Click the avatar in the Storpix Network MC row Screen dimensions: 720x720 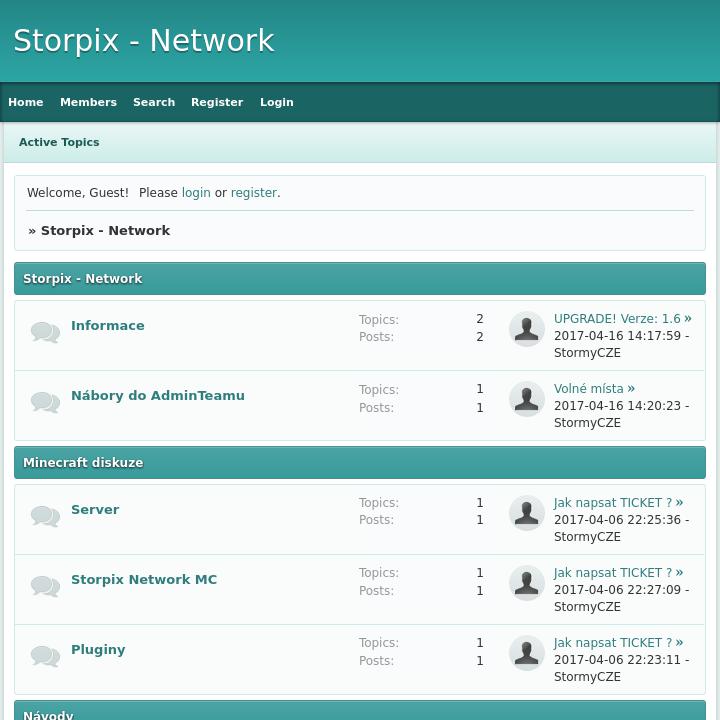pos(527,583)
